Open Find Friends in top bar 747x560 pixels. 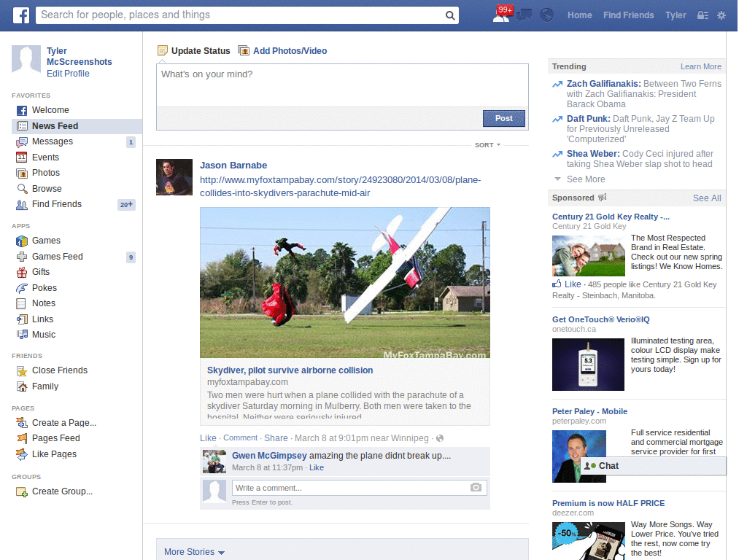628,15
